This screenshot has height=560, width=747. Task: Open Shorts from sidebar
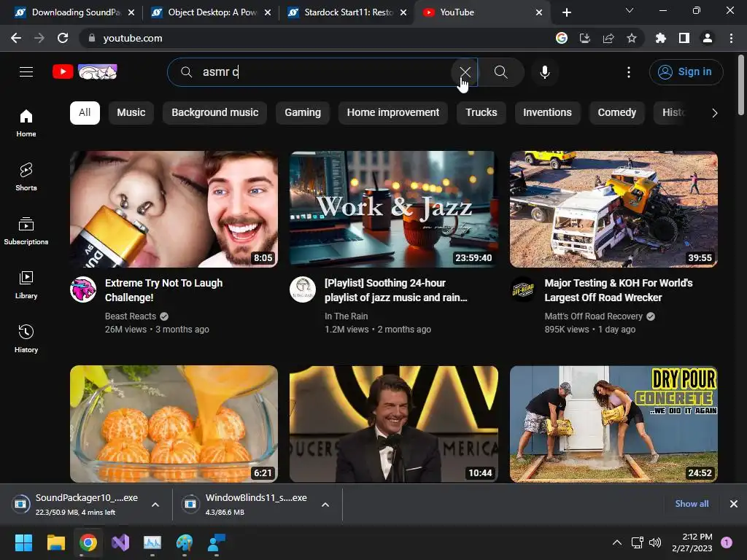coord(26,176)
